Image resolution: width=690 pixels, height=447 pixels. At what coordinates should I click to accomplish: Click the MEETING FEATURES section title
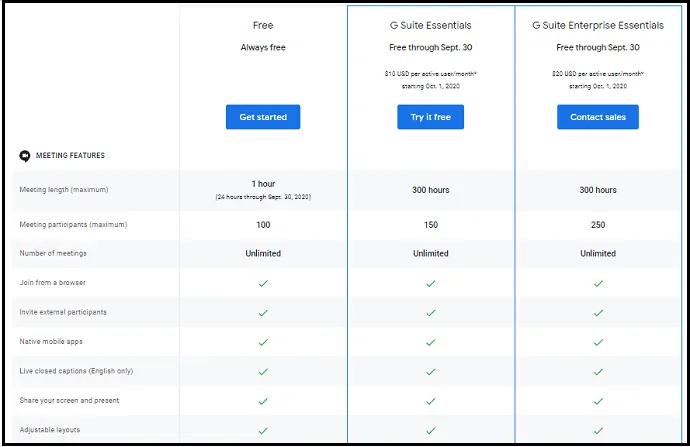click(70, 156)
